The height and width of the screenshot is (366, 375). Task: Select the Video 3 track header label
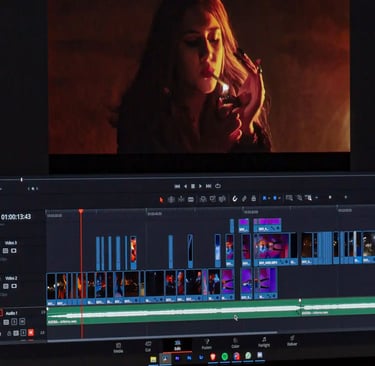tap(11, 243)
